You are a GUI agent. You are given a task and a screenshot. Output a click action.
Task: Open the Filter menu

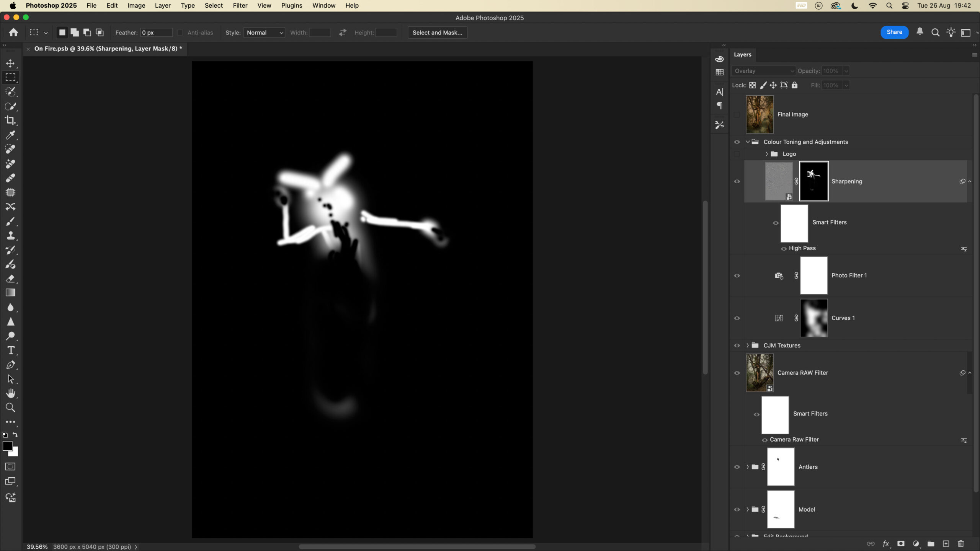(x=240, y=5)
